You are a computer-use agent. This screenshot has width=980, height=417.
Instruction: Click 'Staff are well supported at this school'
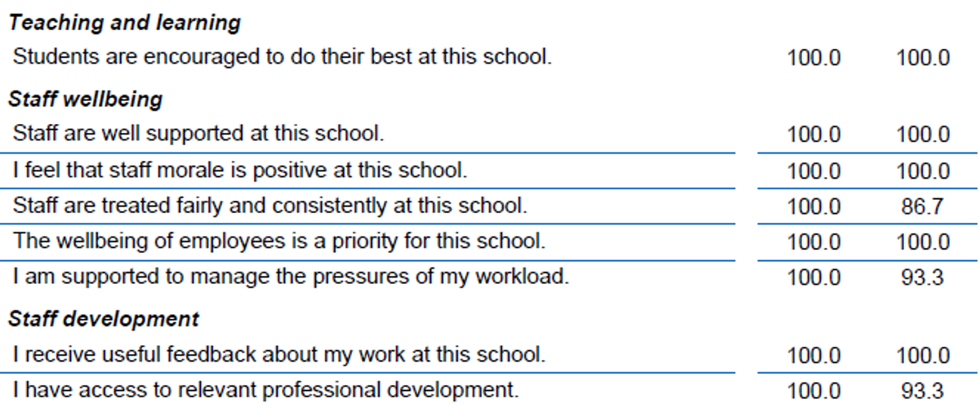tap(198, 133)
